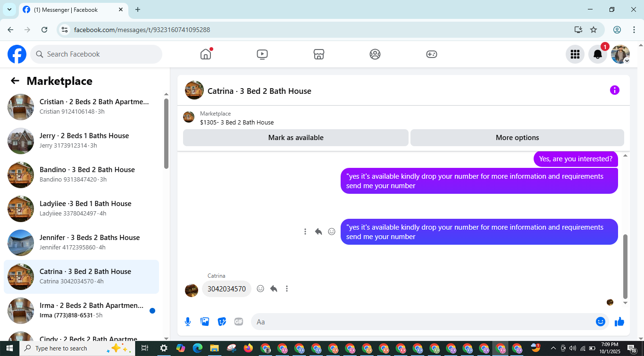Screen dimensions: 644x356
Task: Open Jerry 2 Beds 1 Baths House chat
Action: (81, 141)
